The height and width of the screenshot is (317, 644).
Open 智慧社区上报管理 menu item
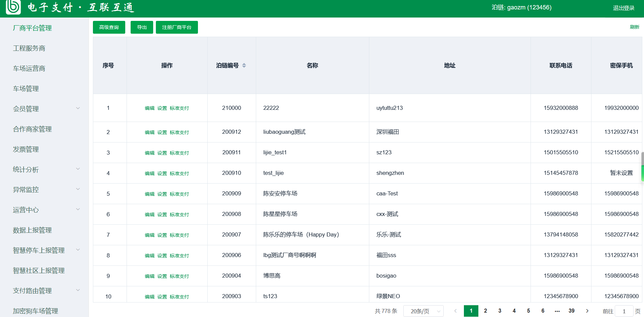tap(39, 271)
